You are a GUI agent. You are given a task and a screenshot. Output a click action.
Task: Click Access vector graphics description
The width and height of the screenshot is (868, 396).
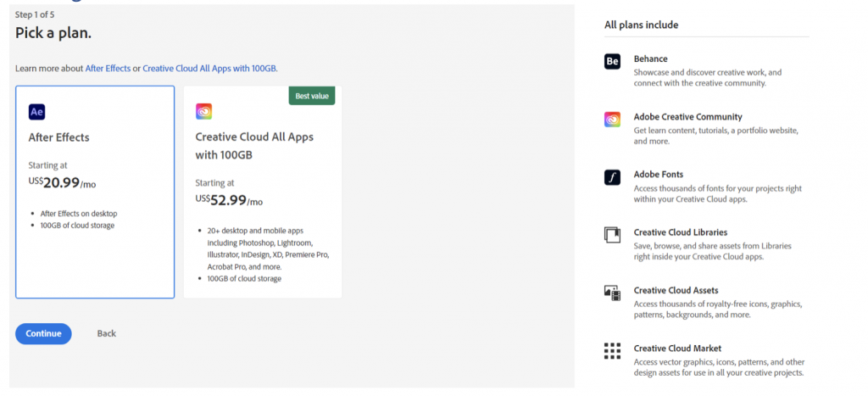pos(719,368)
